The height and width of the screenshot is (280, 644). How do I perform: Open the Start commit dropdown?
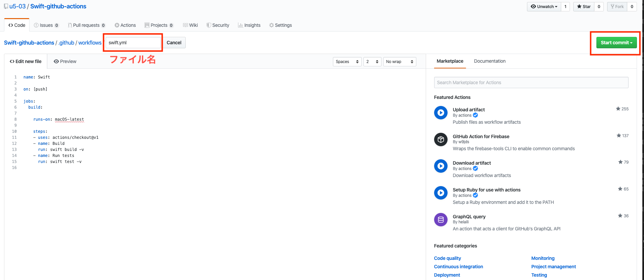click(617, 43)
